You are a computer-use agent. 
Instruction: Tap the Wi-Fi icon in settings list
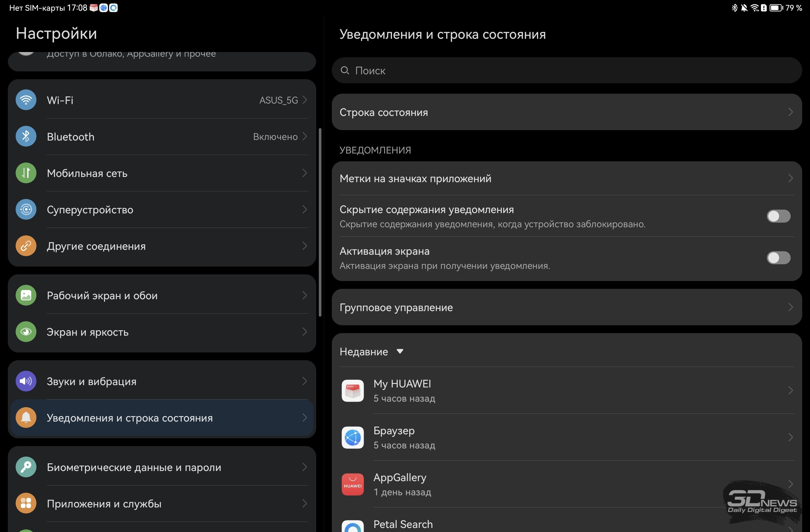pos(26,100)
